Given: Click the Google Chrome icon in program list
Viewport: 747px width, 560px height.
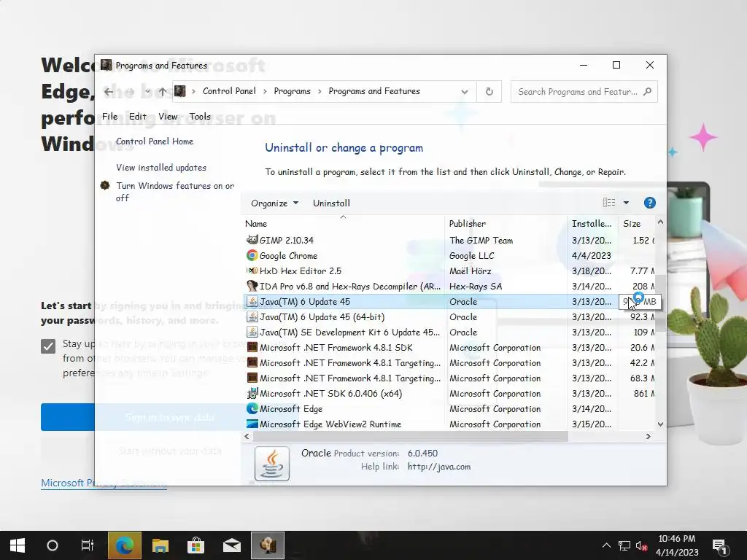Looking at the screenshot, I should click(252, 255).
